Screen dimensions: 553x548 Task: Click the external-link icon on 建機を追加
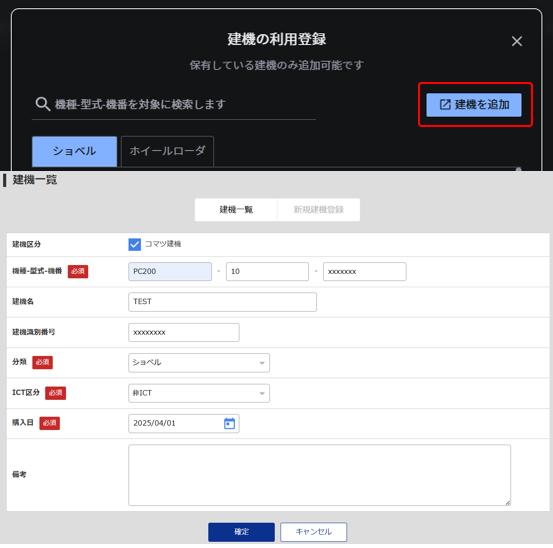click(x=445, y=105)
